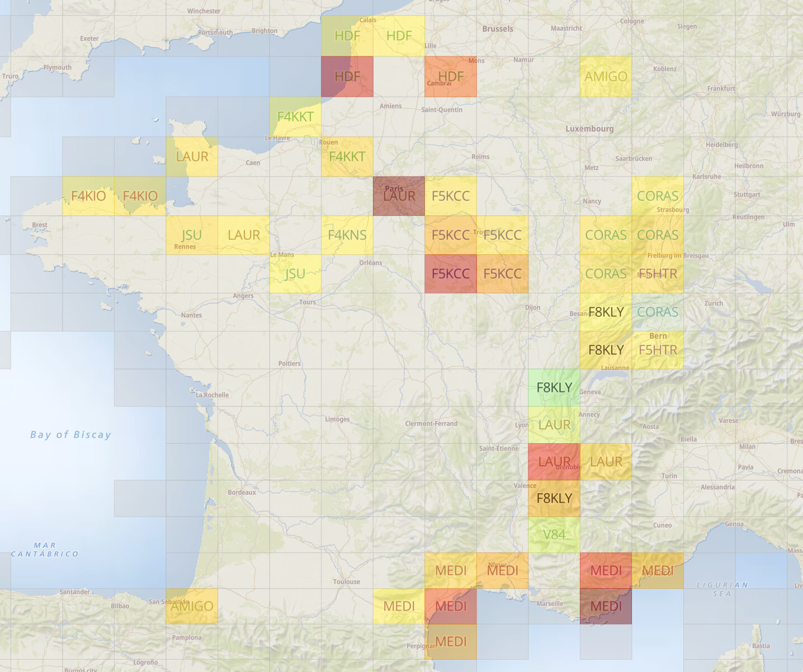Select the JSU cell over Rennes
Image resolution: width=803 pixels, height=672 pixels.
tap(192, 235)
